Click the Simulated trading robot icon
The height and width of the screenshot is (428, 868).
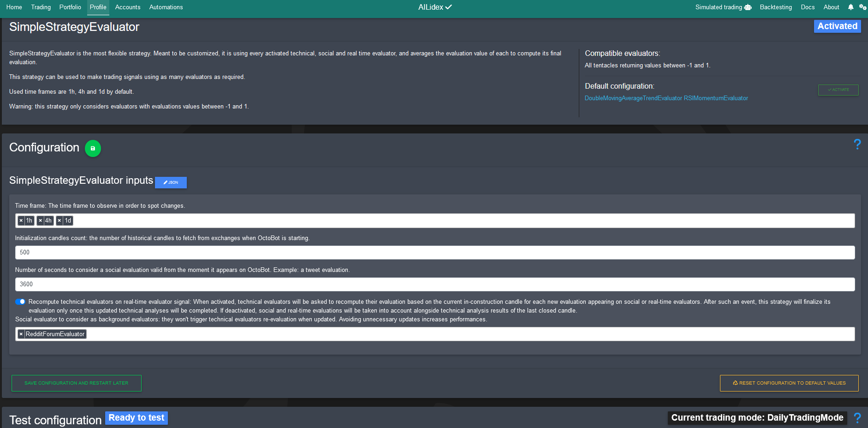(748, 7)
